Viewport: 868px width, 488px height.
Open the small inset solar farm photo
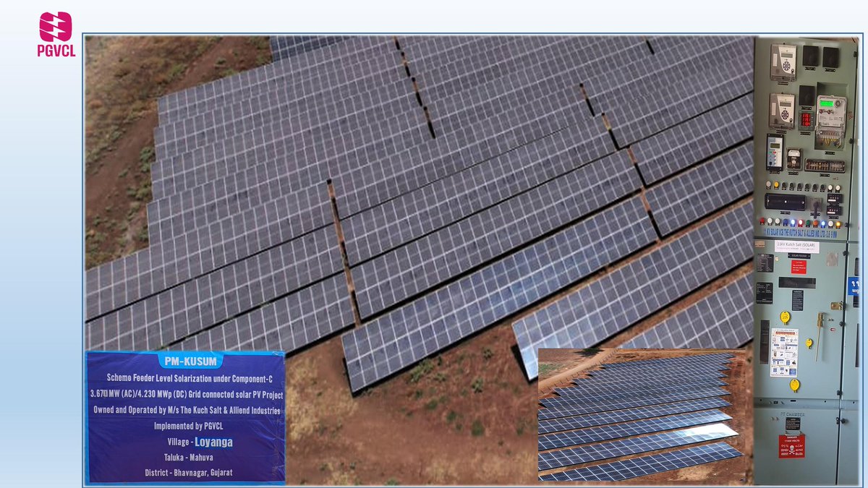point(641,415)
